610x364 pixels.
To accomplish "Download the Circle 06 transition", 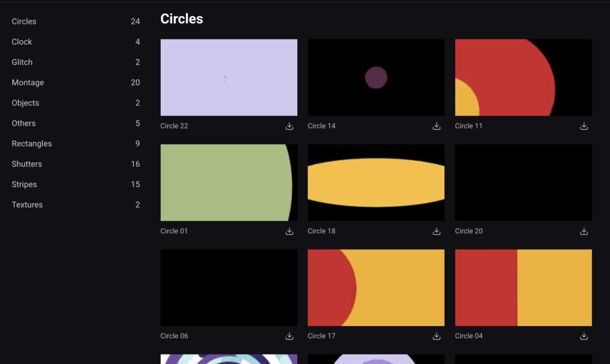I will point(290,336).
